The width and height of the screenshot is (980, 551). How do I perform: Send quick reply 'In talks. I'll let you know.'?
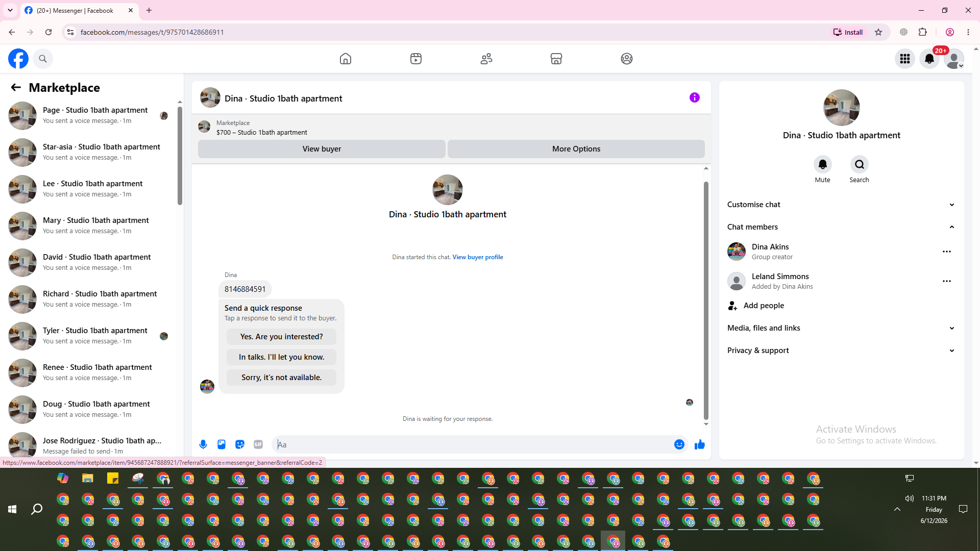(281, 357)
